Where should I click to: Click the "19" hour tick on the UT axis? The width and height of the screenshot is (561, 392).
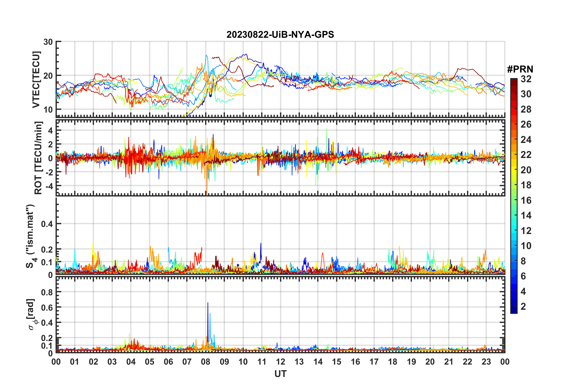pos(411,362)
